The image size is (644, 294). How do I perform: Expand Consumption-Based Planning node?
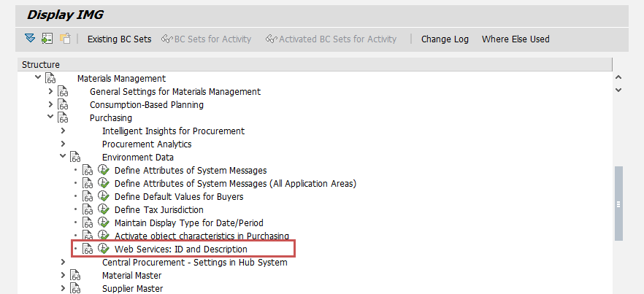[x=51, y=104]
